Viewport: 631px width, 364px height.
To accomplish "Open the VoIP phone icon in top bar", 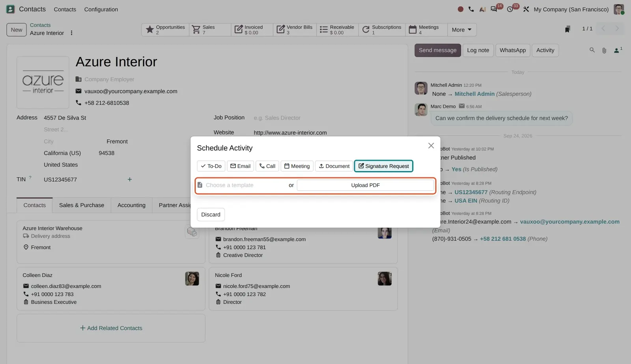I will (x=471, y=9).
